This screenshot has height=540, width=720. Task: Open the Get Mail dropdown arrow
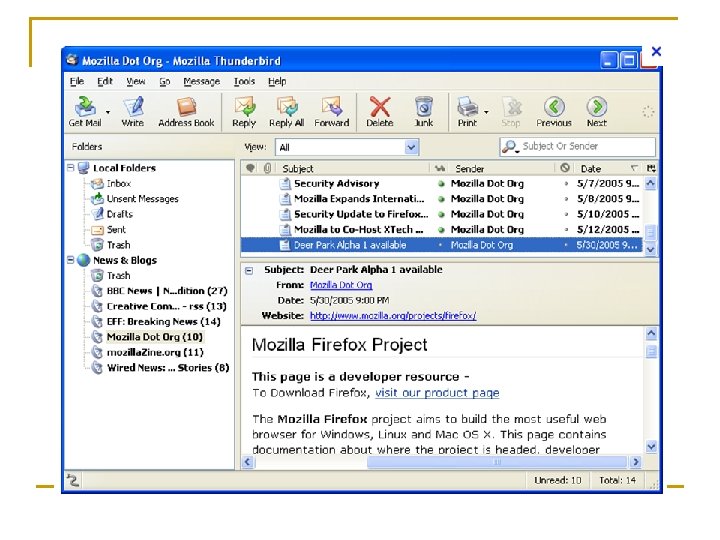108,112
